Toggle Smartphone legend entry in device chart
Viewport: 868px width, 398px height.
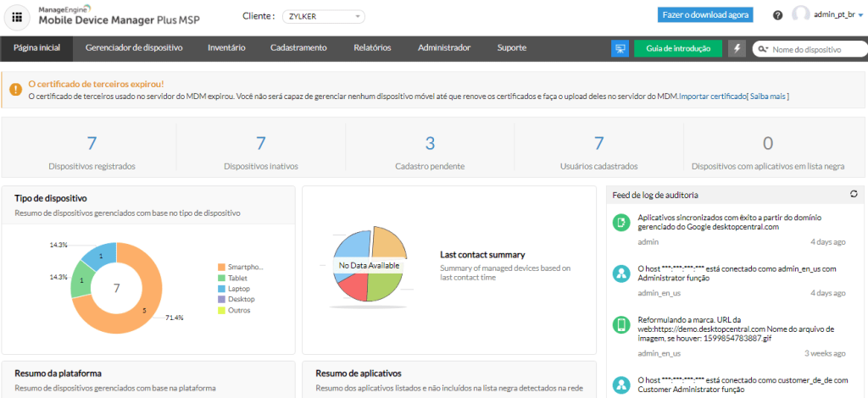pyautogui.click(x=242, y=267)
